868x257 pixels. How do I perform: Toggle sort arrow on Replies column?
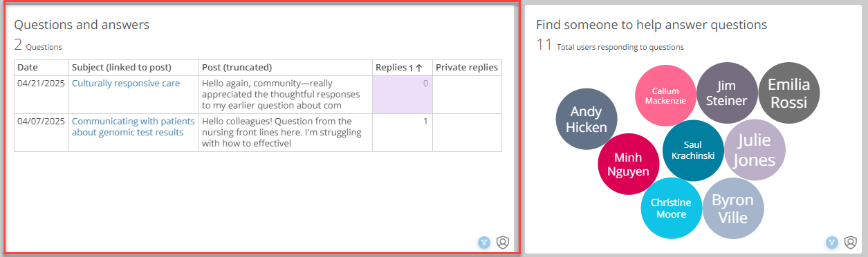418,68
